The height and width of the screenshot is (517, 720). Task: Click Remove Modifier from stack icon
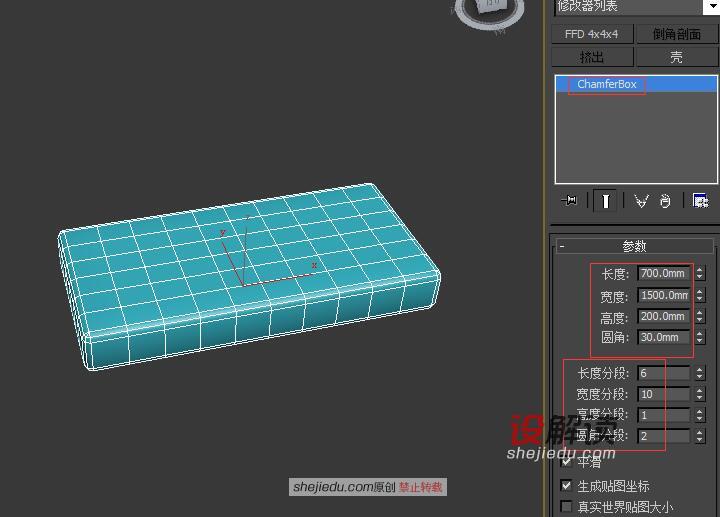pyautogui.click(x=665, y=201)
